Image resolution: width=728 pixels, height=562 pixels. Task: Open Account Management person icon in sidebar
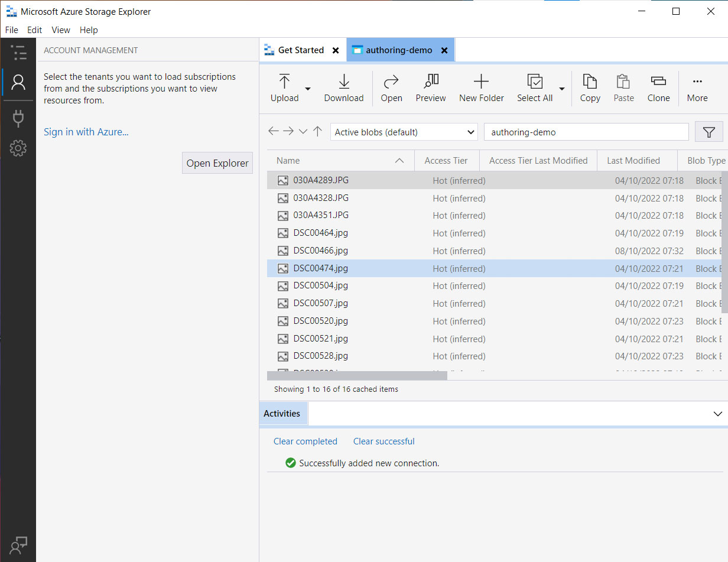[x=18, y=82]
